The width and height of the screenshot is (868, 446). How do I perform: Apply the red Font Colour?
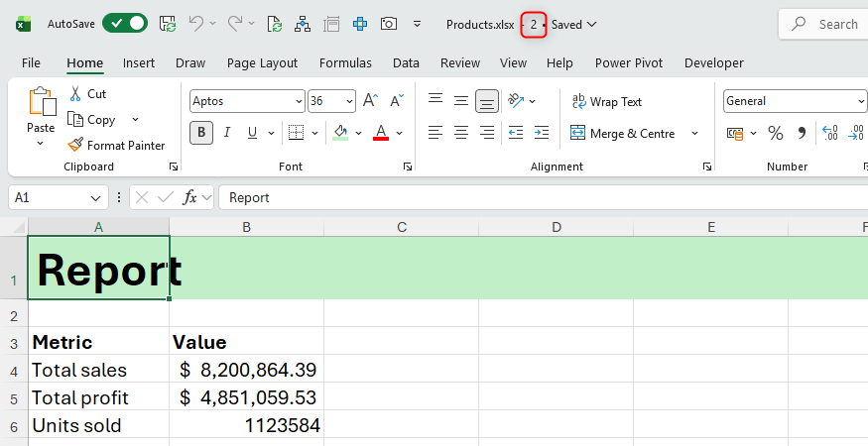381,133
